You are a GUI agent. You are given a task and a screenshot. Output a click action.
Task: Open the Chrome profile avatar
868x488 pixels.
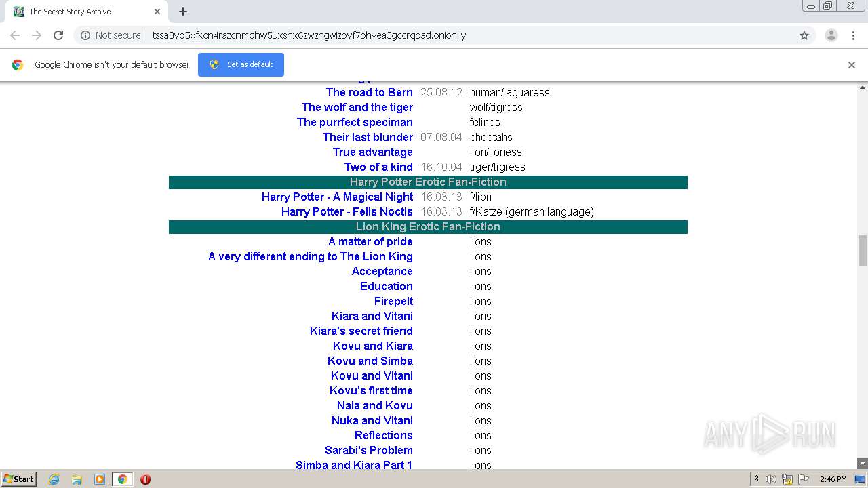coord(831,35)
